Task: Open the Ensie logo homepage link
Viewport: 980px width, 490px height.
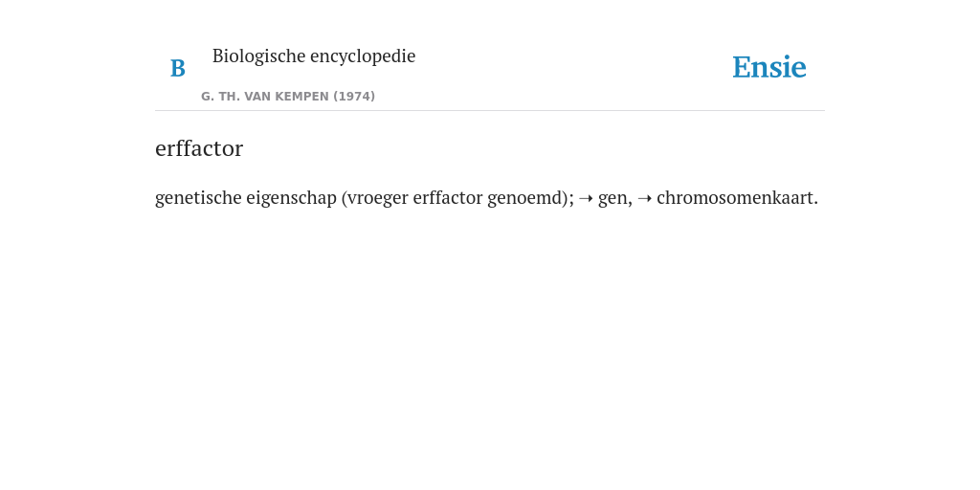Action: pyautogui.click(x=769, y=67)
